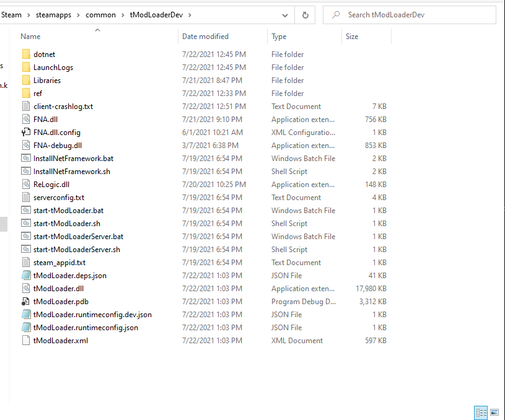Click the tModLoader.xml file icon
This screenshot has height=420, width=505.
(26, 341)
